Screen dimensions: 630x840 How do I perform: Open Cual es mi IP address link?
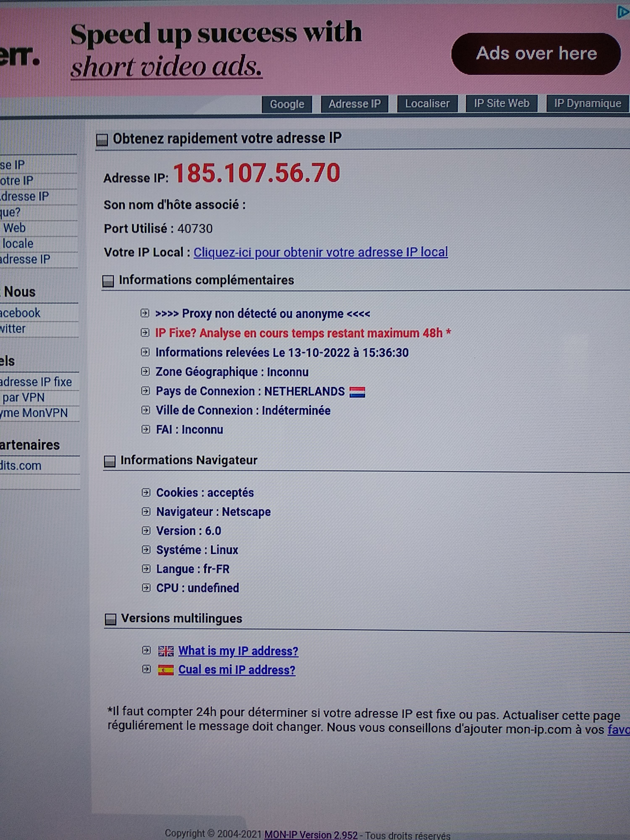click(x=237, y=670)
